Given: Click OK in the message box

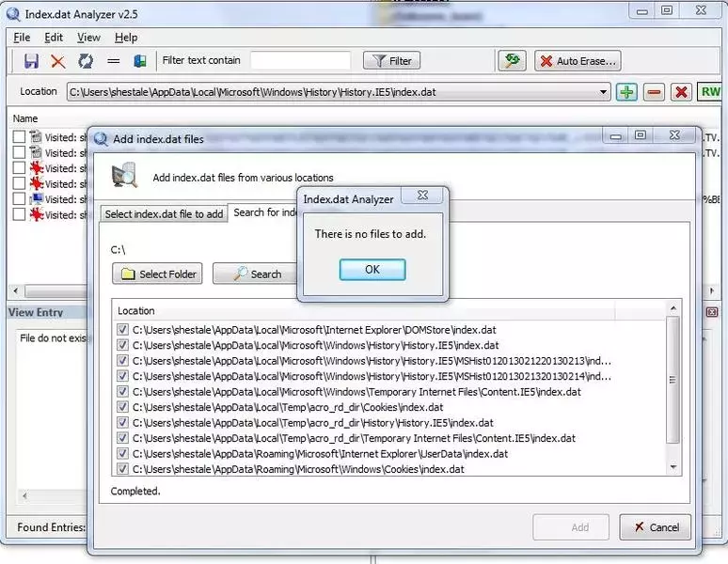Looking at the screenshot, I should click(372, 270).
